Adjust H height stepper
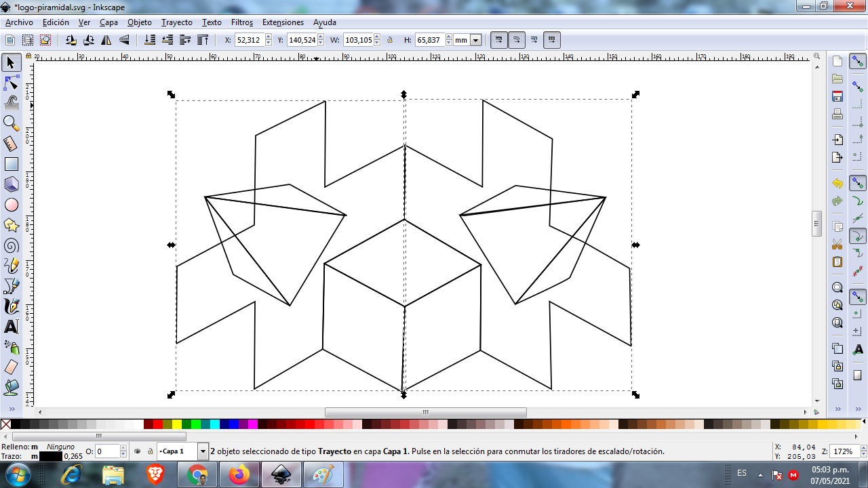The width and height of the screenshot is (868, 488). tap(448, 40)
